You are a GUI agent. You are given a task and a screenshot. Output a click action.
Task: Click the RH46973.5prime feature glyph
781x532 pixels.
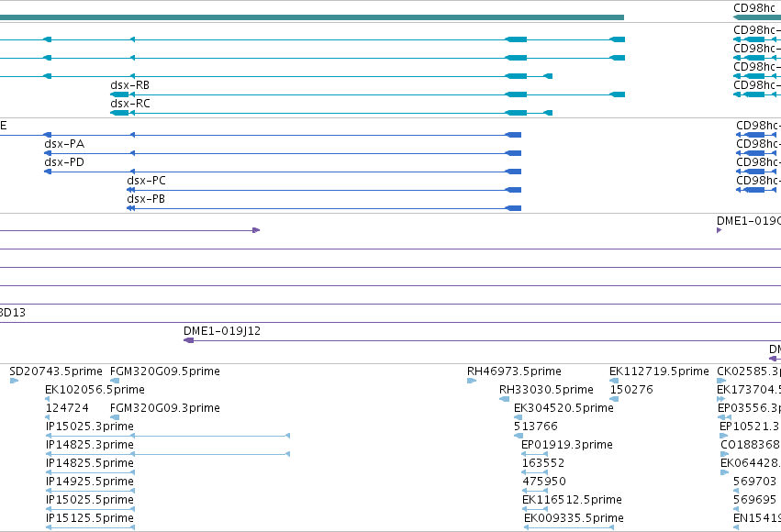(x=472, y=381)
